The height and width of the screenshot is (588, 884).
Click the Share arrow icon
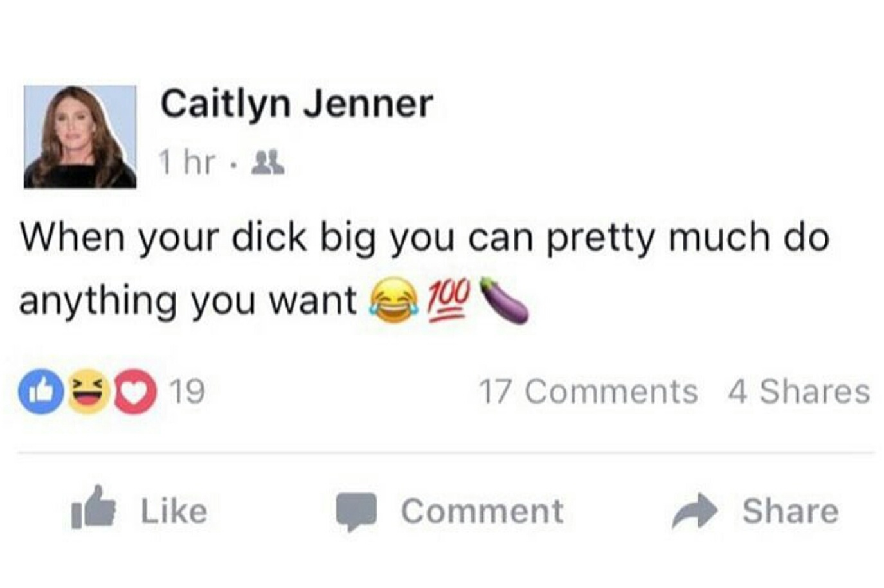(x=694, y=512)
